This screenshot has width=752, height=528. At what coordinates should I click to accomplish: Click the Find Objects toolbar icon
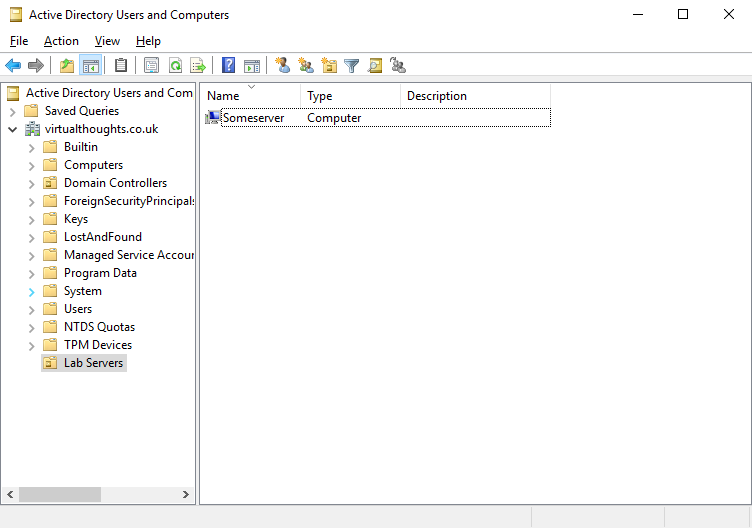pyautogui.click(x=375, y=66)
